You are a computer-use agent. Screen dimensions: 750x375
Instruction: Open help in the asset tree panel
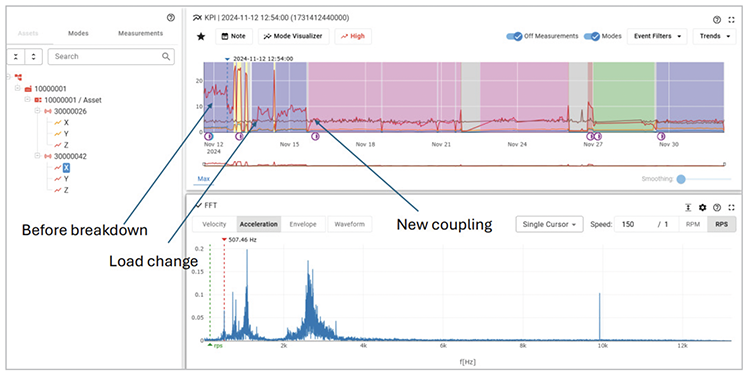tap(171, 18)
